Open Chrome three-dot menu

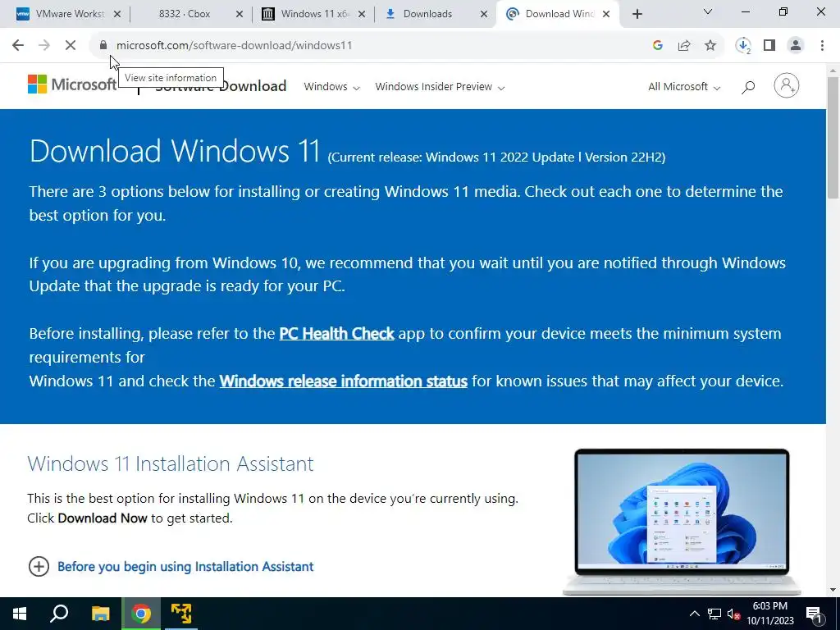tap(822, 46)
